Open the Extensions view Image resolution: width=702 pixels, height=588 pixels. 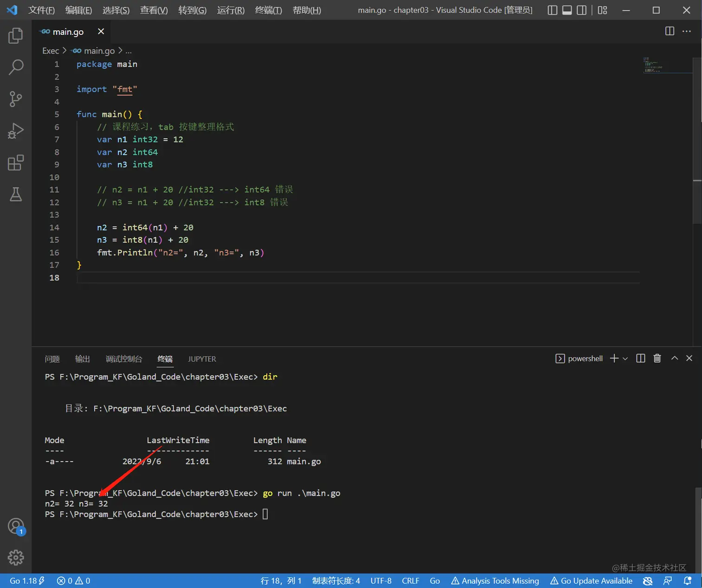[x=16, y=163]
